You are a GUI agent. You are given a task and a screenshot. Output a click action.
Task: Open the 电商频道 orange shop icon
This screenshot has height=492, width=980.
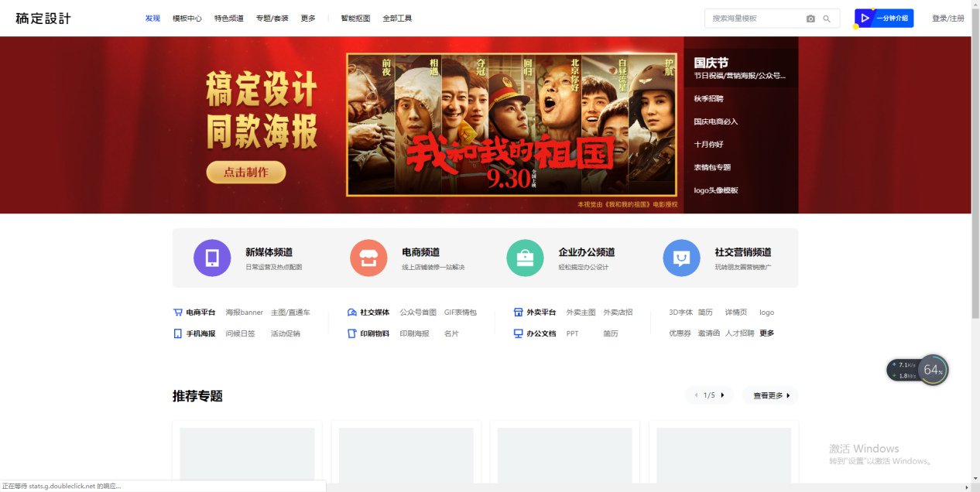368,258
